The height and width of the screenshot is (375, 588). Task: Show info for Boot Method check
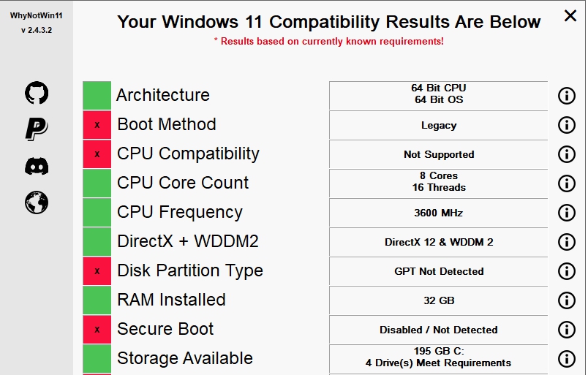(566, 125)
